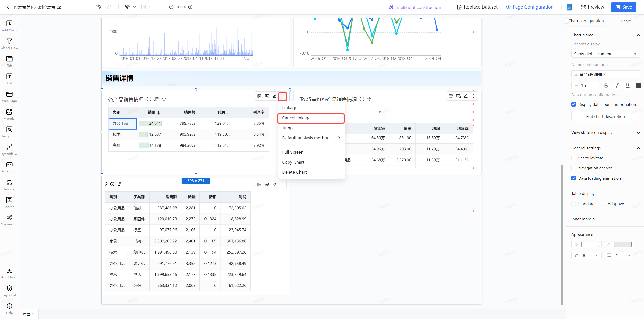Open the Query Control tool
The width and height of the screenshot is (644, 319).
[9, 132]
